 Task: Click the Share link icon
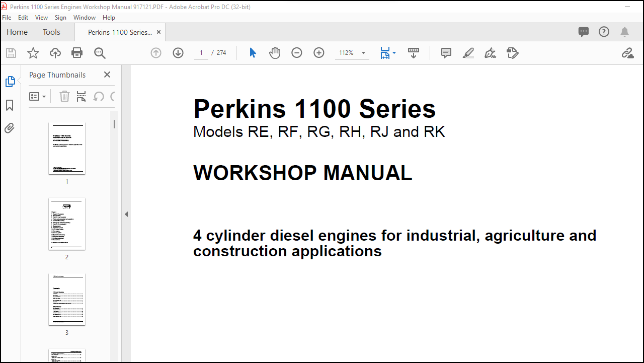pos(627,53)
